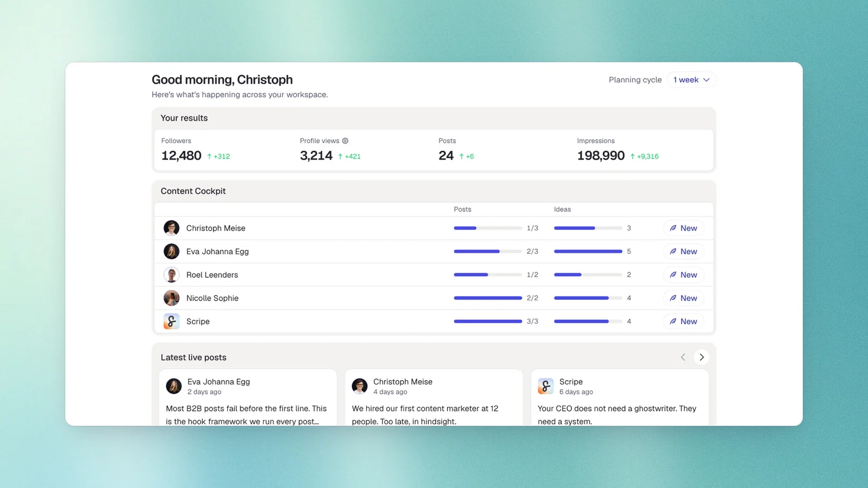Select the Eva Johanna Egg name in Content Cockpit
The width and height of the screenshot is (868, 488).
pos(218,252)
